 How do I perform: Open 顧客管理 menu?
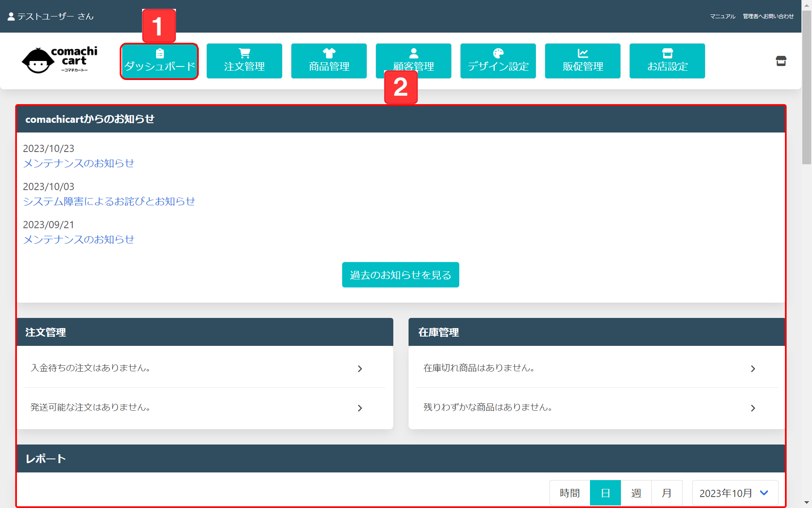click(x=414, y=61)
